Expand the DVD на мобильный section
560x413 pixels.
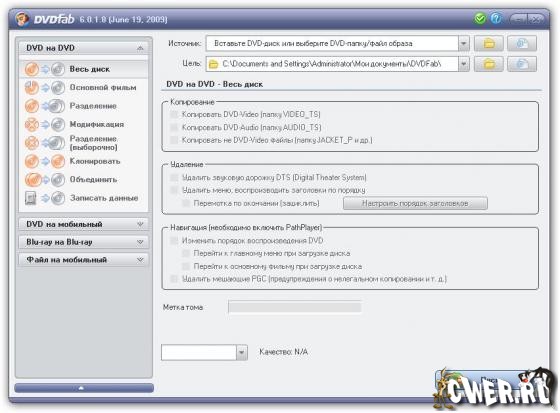[x=84, y=224]
